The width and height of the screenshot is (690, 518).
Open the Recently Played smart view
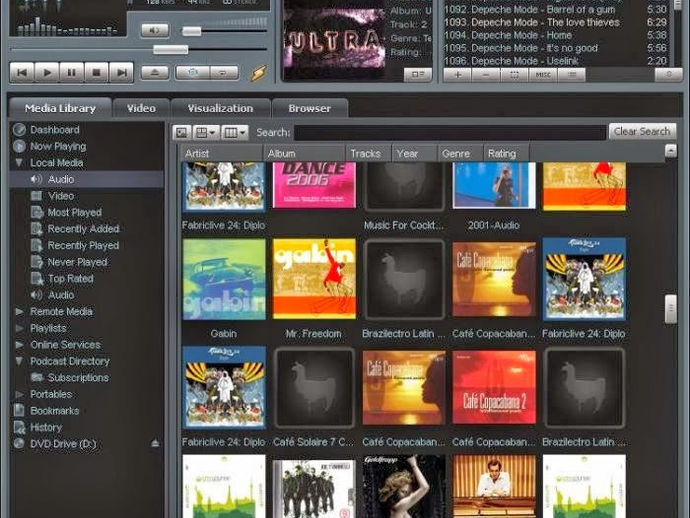(x=83, y=245)
